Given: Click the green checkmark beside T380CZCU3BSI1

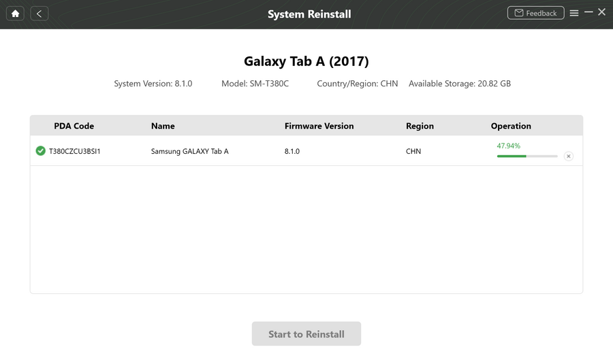Looking at the screenshot, I should click(41, 150).
